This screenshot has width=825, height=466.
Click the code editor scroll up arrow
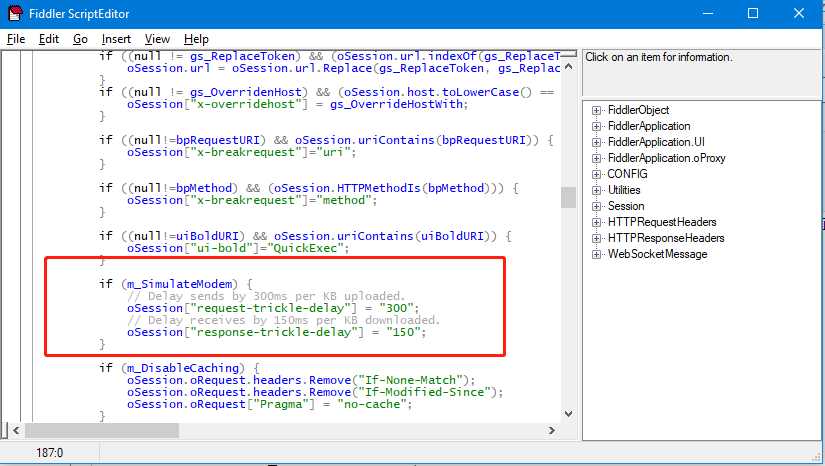(x=568, y=67)
